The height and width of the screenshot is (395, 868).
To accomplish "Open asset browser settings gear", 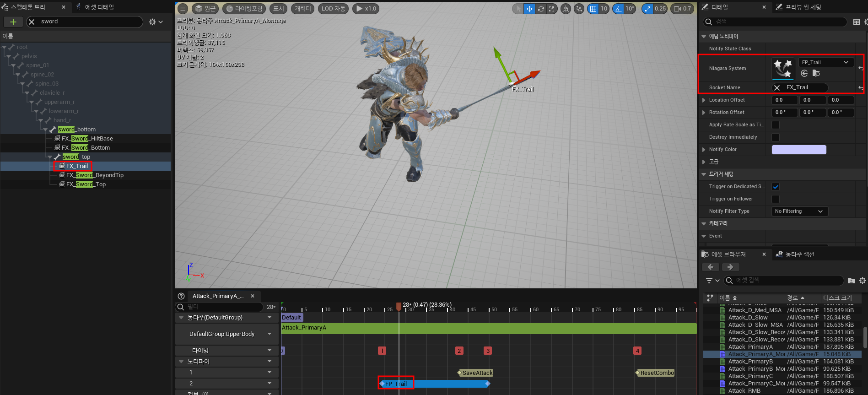I will tap(863, 281).
